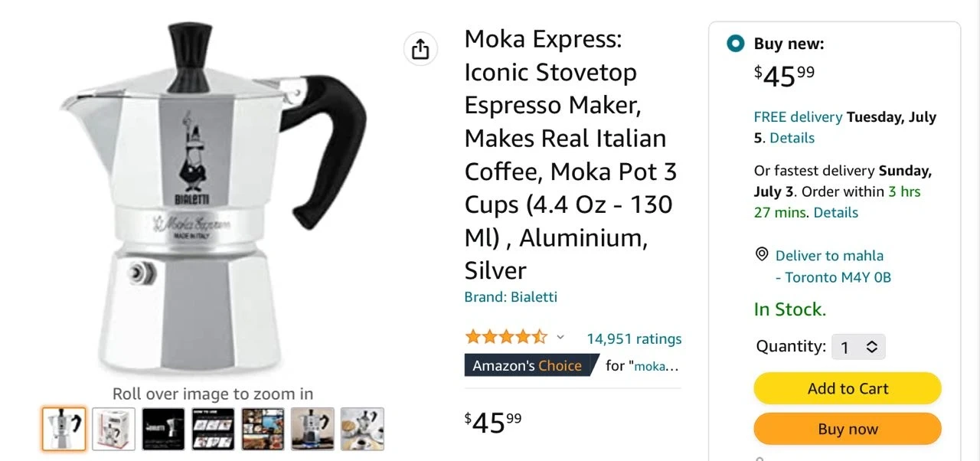Click the 'Add to Cart' button

pyautogui.click(x=848, y=388)
